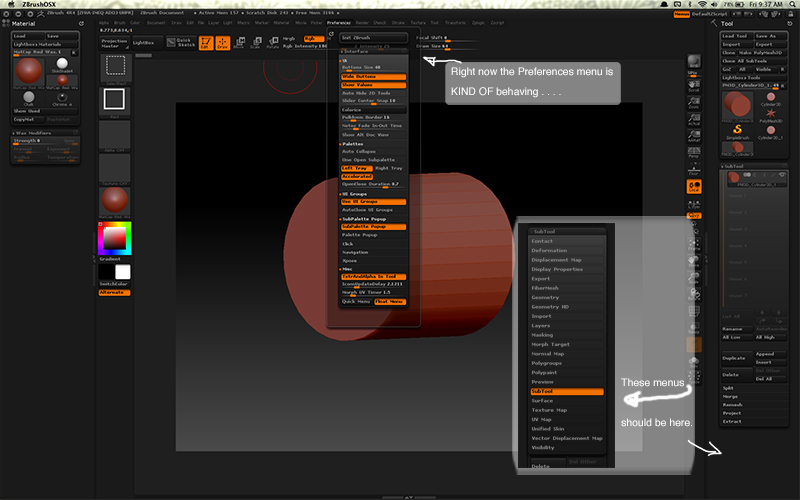Toggle Left Tray option

tap(357, 168)
